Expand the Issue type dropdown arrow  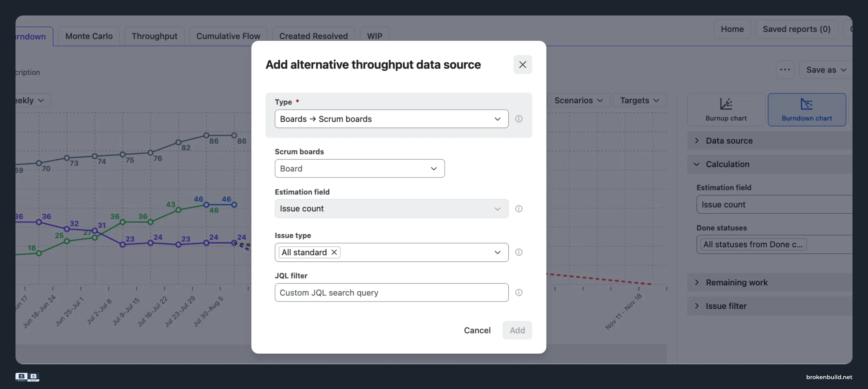pyautogui.click(x=497, y=252)
